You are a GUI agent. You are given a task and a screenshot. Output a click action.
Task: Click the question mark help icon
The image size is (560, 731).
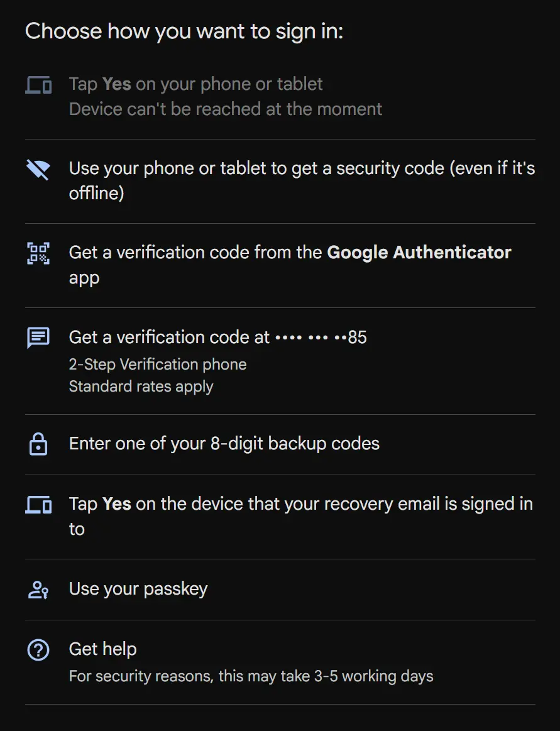coord(38,650)
